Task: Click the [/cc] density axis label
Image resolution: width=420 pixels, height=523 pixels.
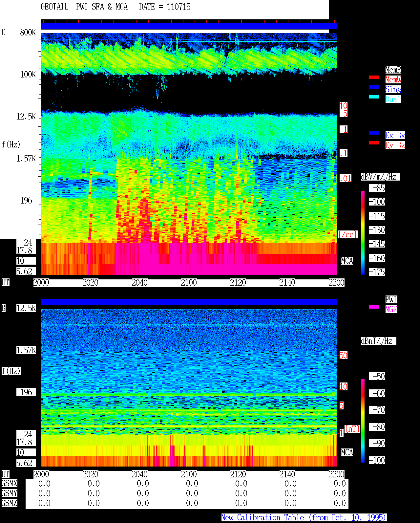Action: coord(347,234)
